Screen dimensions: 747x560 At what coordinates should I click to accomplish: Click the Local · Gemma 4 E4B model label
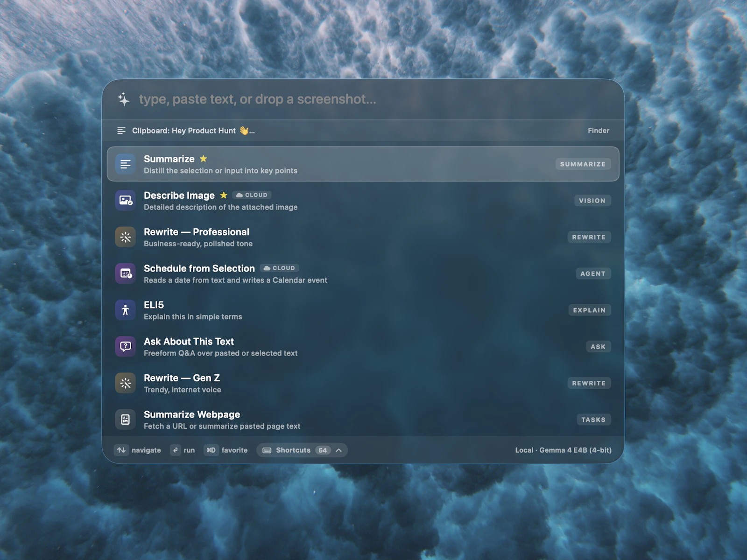[x=563, y=450]
